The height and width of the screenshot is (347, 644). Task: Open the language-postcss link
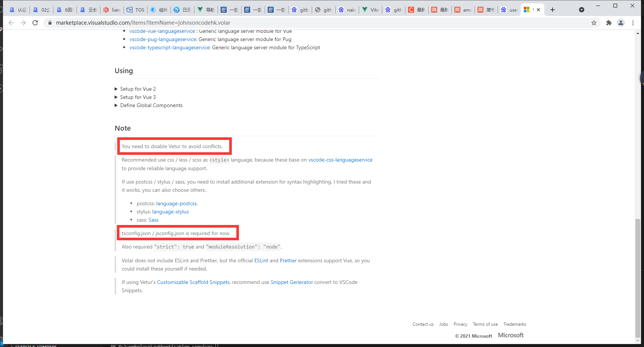(x=176, y=203)
